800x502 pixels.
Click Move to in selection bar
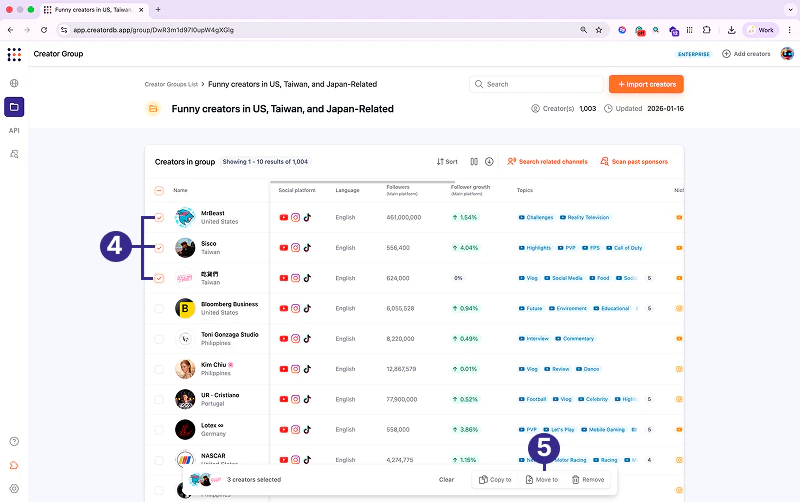pos(542,480)
